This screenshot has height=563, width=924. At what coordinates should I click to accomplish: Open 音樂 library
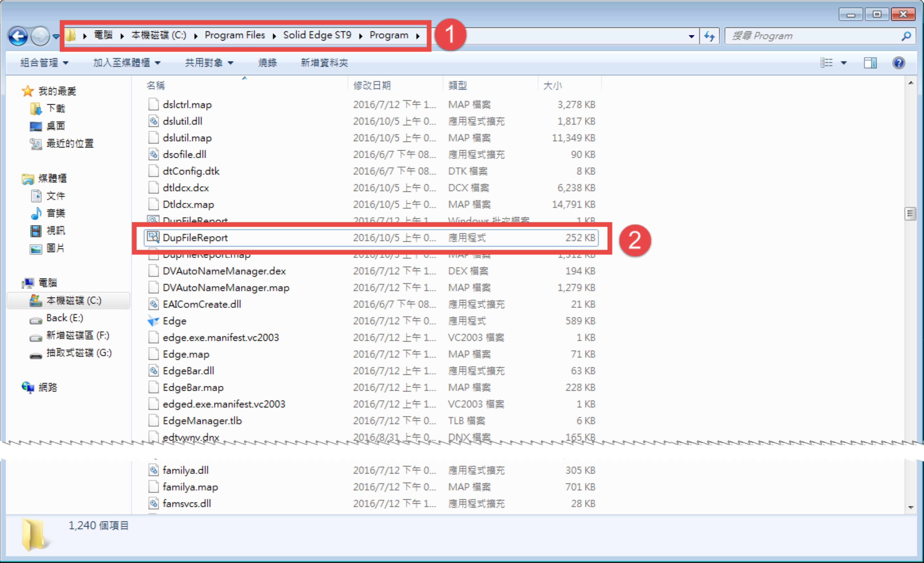(x=56, y=213)
